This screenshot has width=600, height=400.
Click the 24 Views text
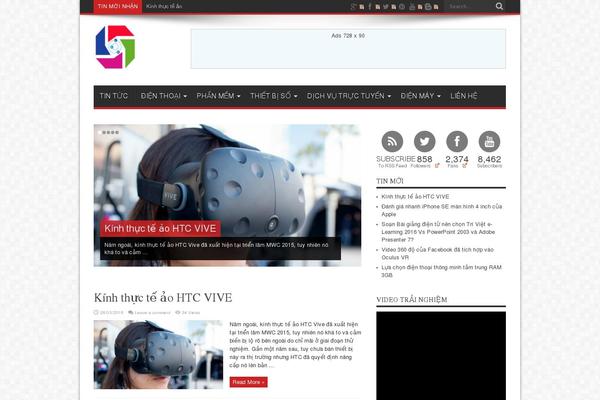pyautogui.click(x=191, y=313)
